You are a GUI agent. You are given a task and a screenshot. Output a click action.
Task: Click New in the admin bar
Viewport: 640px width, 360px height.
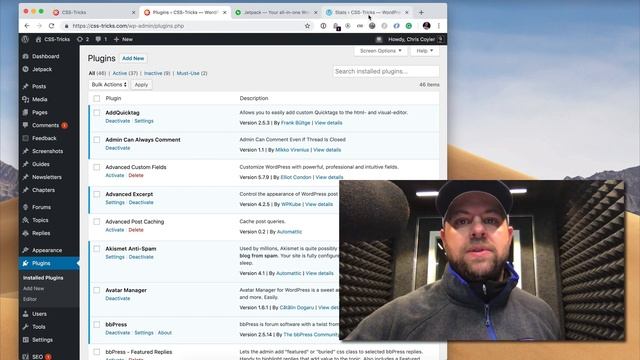(123, 39)
